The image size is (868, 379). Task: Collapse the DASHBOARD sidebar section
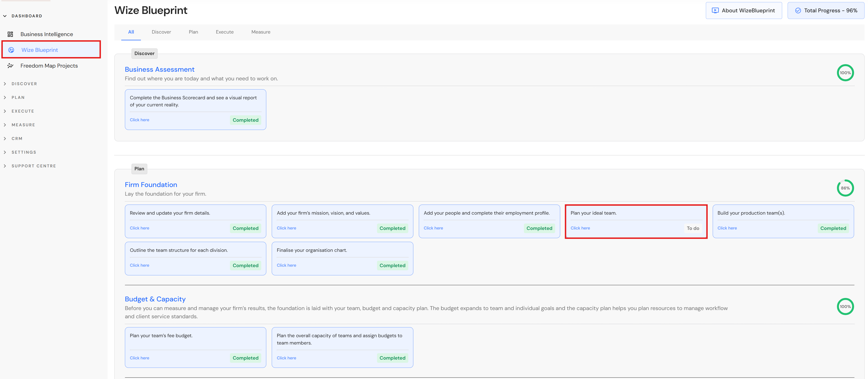pos(5,16)
